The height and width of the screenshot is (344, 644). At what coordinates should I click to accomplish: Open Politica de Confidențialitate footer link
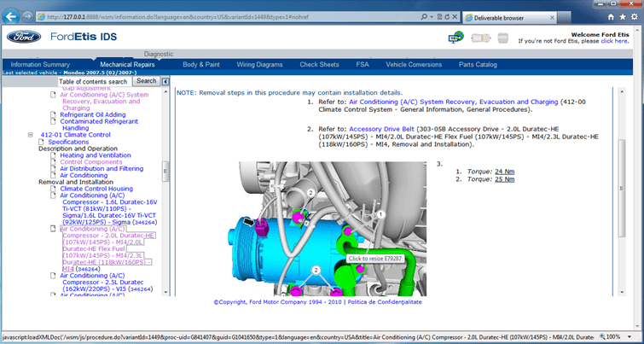385,301
